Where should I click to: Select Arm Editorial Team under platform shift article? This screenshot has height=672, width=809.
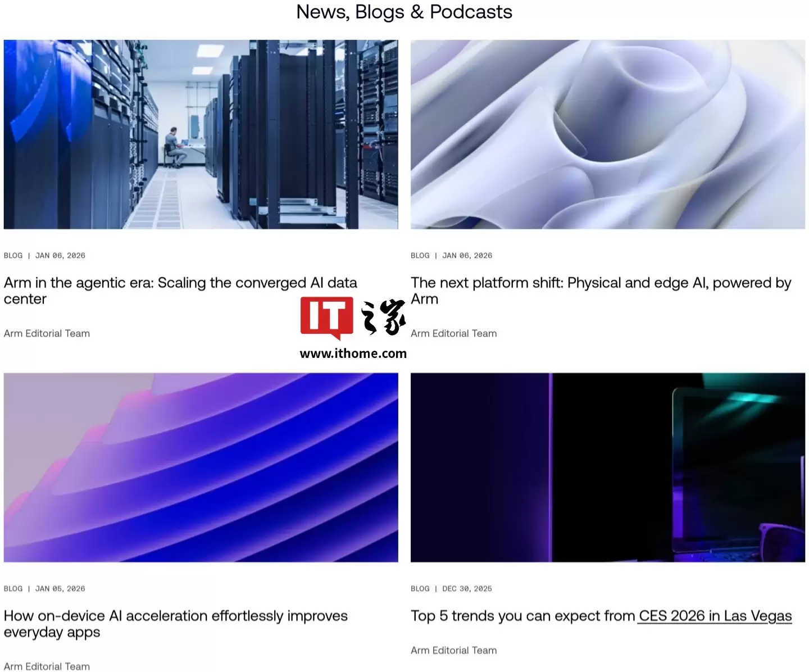(x=453, y=333)
